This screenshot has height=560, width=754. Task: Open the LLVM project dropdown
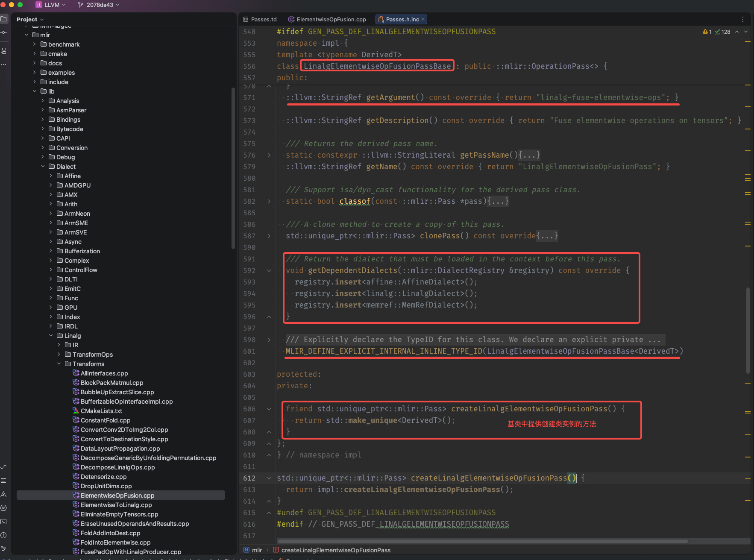pyautogui.click(x=51, y=5)
